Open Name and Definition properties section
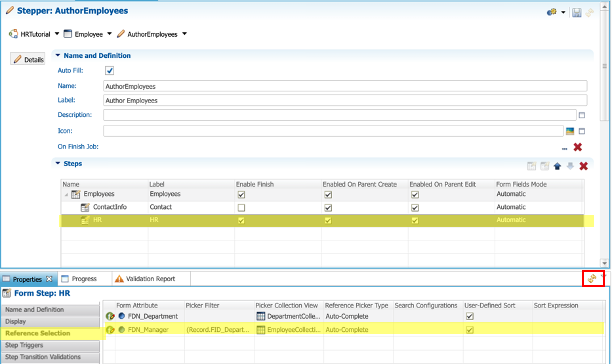612x364 pixels. [50, 309]
